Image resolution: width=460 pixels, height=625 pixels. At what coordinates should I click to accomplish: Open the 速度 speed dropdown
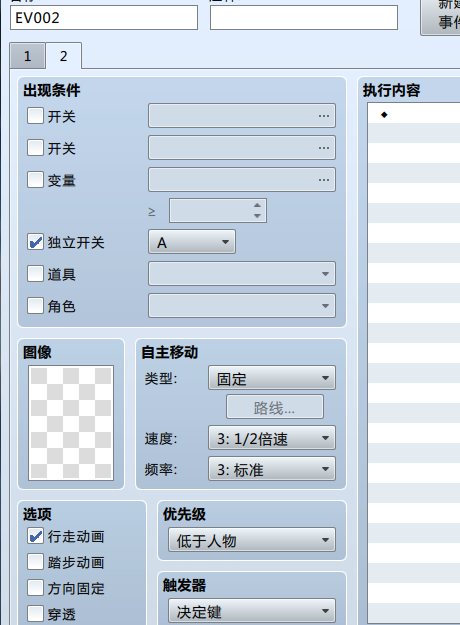click(x=271, y=438)
